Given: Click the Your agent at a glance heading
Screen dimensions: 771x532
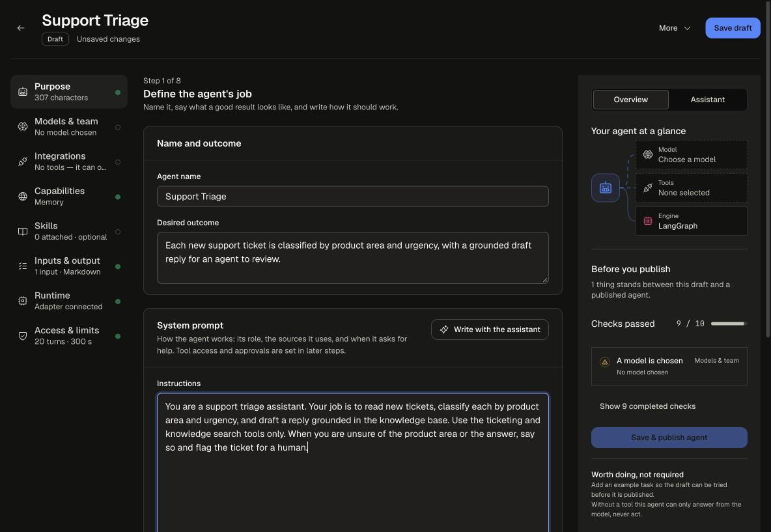Looking at the screenshot, I should point(638,131).
